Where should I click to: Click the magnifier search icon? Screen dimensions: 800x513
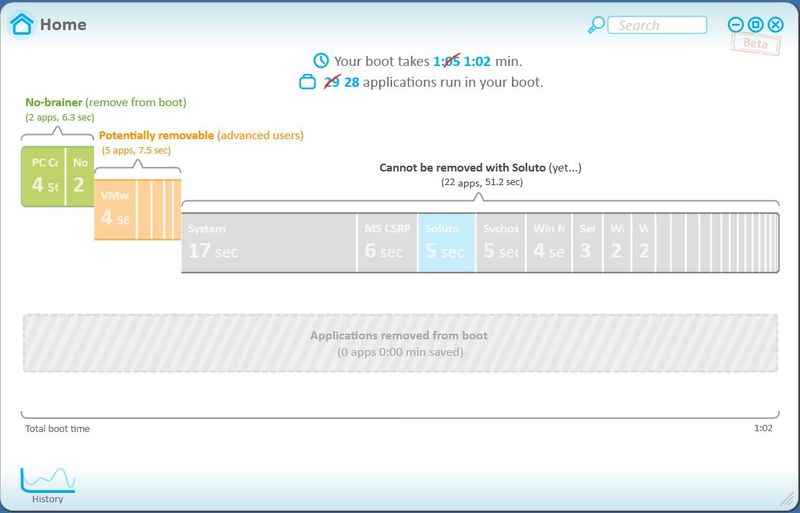coord(596,25)
